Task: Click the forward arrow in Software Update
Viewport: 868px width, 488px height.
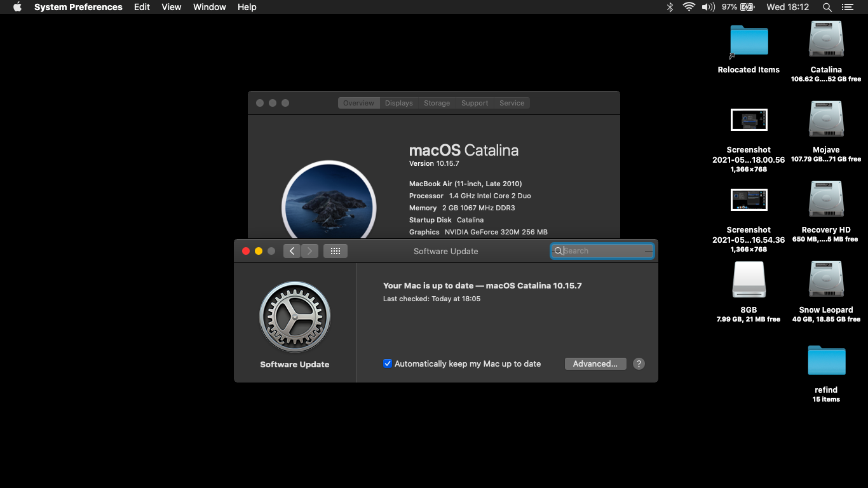Action: (309, 251)
